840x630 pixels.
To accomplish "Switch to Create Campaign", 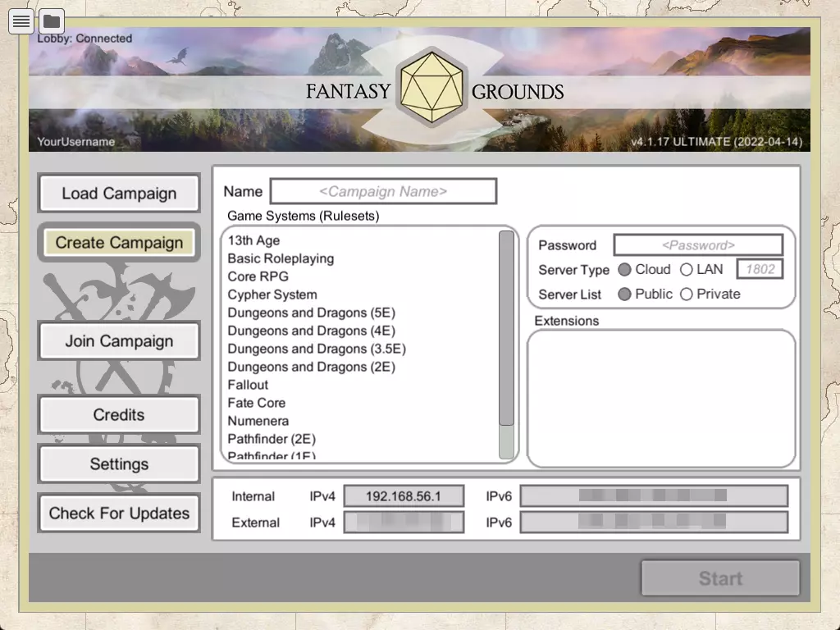I will click(119, 243).
